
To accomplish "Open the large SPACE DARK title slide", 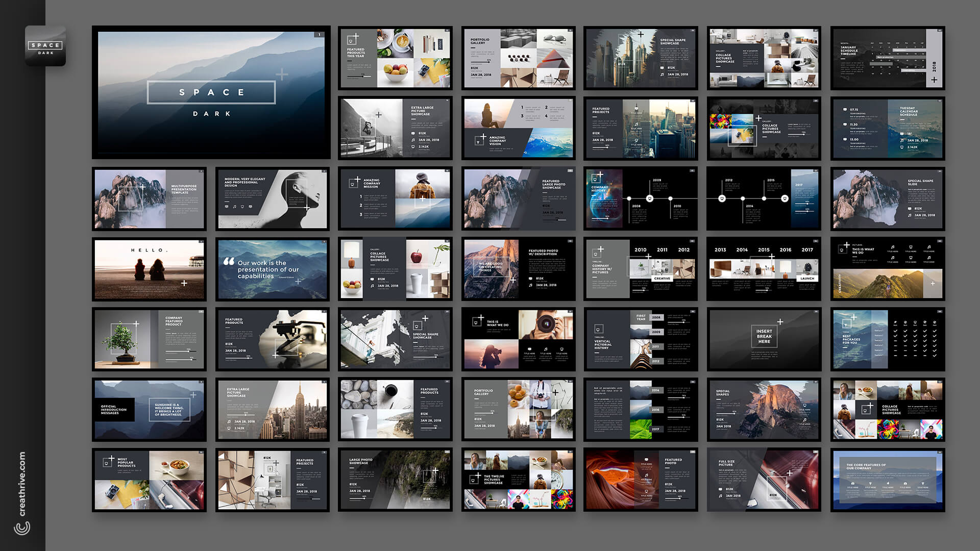I will (x=211, y=92).
